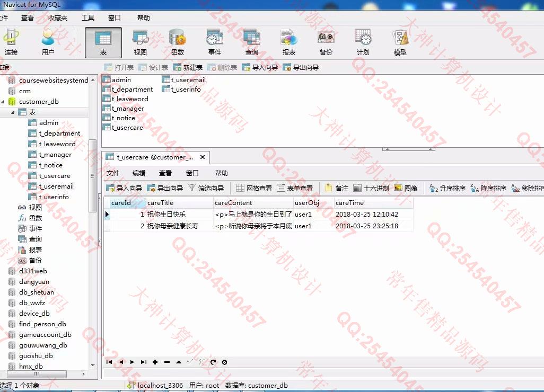544x392 pixels.
Task: Click 删除表 in the object toolbar
Action: pos(222,67)
